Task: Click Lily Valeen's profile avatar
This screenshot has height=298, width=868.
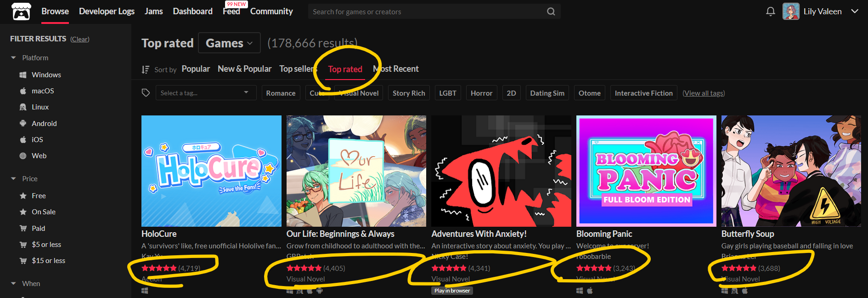Action: coord(790,11)
